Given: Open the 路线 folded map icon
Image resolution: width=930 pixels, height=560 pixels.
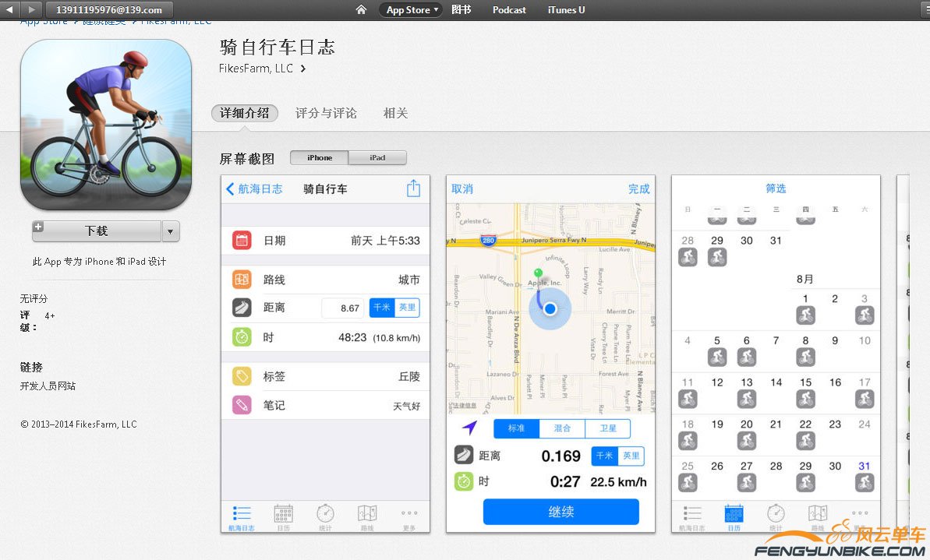Looking at the screenshot, I should point(367,514).
